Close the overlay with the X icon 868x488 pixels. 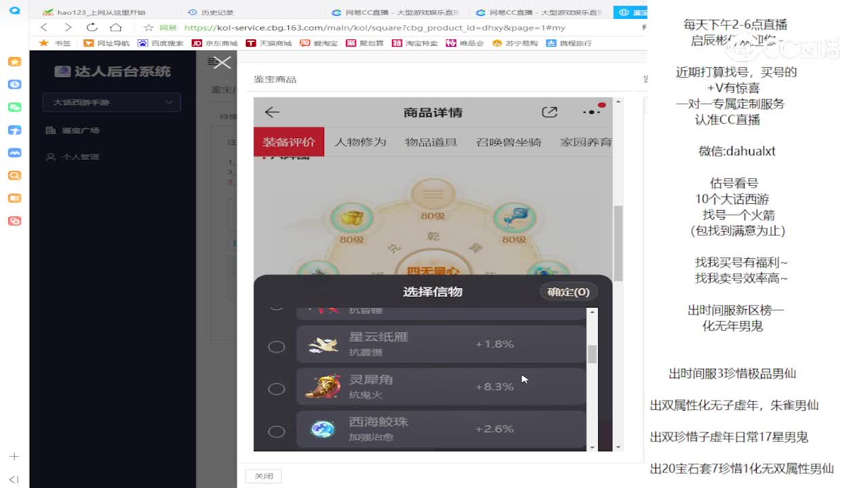[222, 63]
